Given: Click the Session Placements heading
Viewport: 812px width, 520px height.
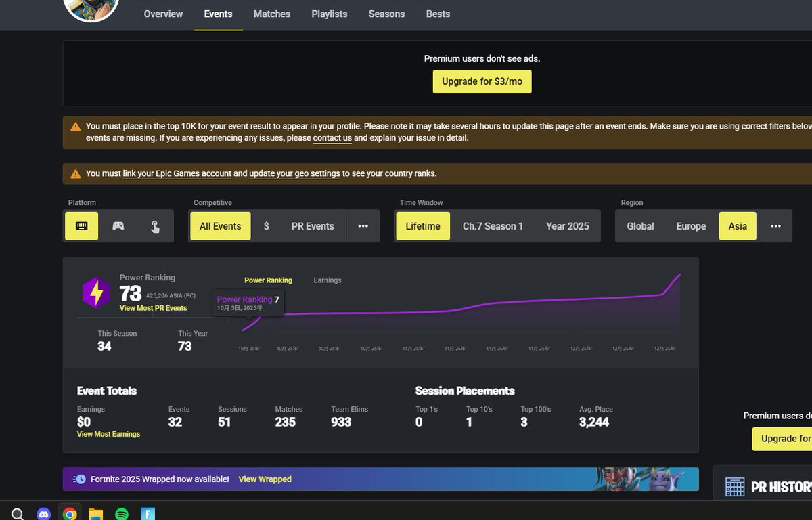Looking at the screenshot, I should [x=465, y=391].
